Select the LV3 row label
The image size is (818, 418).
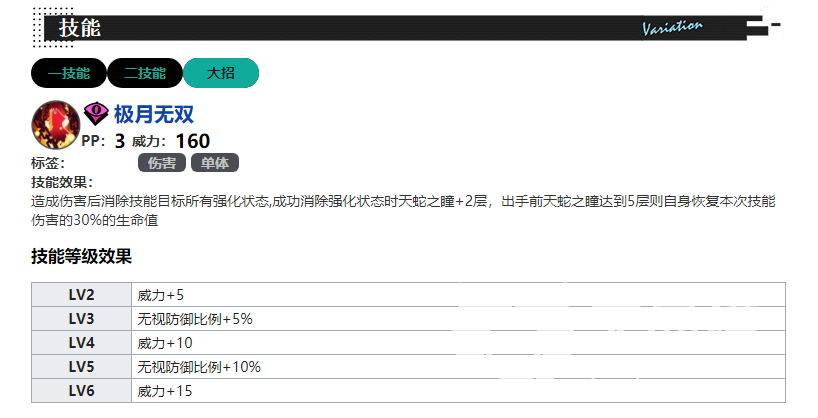pyautogui.click(x=82, y=319)
